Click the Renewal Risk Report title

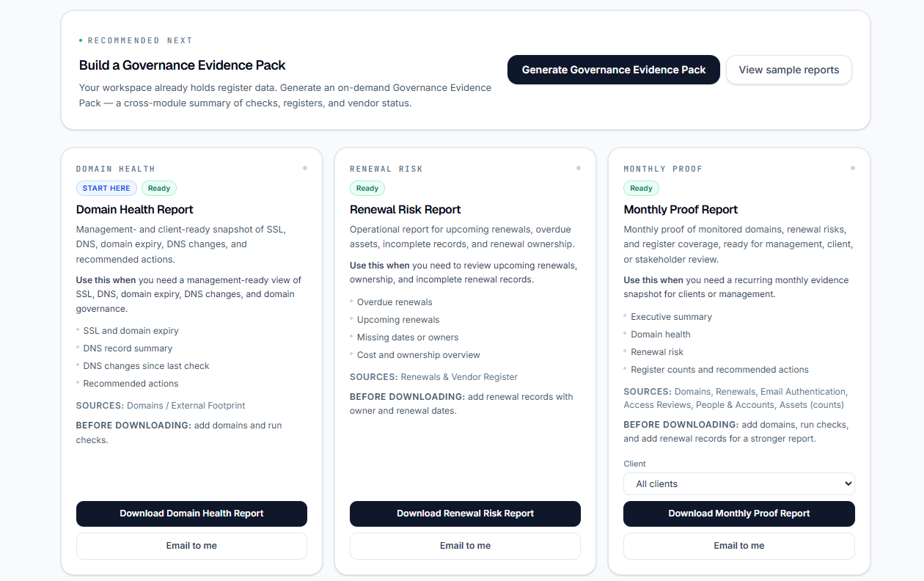(406, 210)
